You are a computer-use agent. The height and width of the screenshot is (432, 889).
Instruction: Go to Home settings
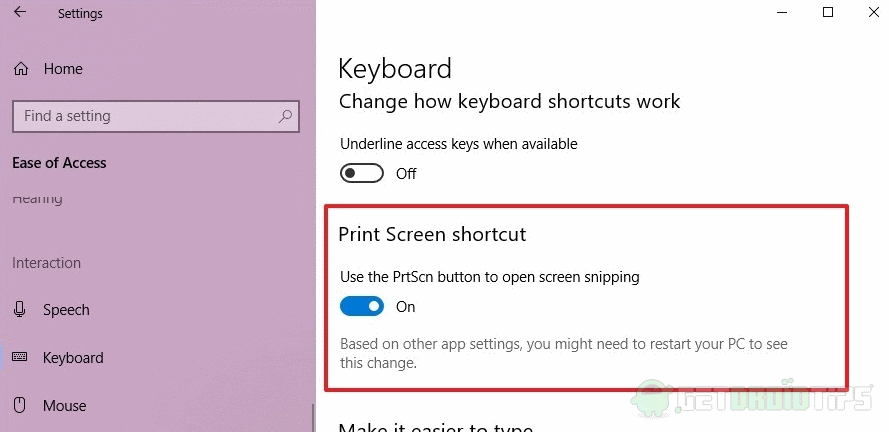coord(63,69)
